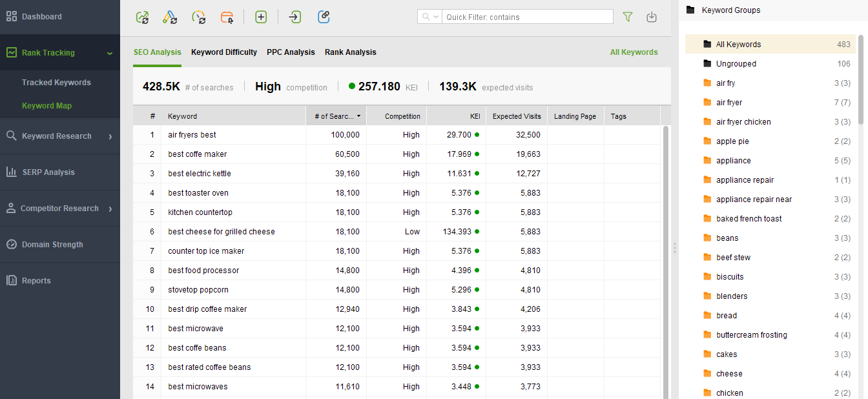Click the orange folder icon beside cheese
The height and width of the screenshot is (399, 868).
(707, 374)
